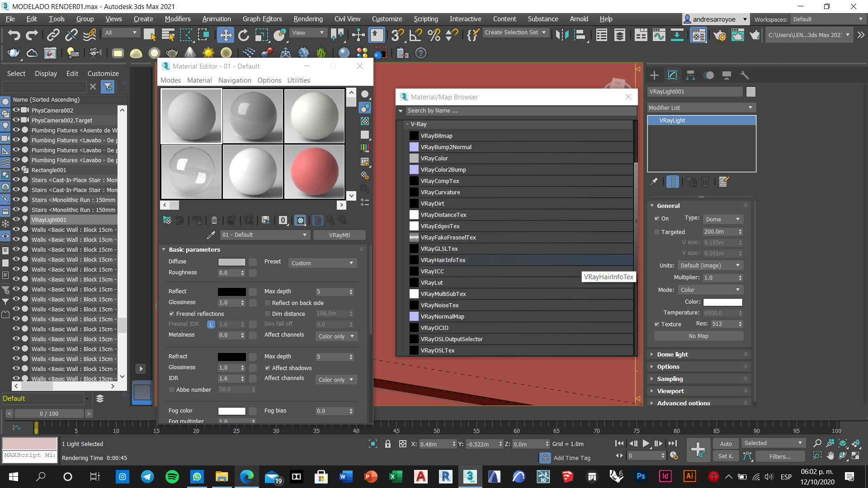The height and width of the screenshot is (488, 868).
Task: Open Excel from the Windows taskbar
Action: (395, 477)
